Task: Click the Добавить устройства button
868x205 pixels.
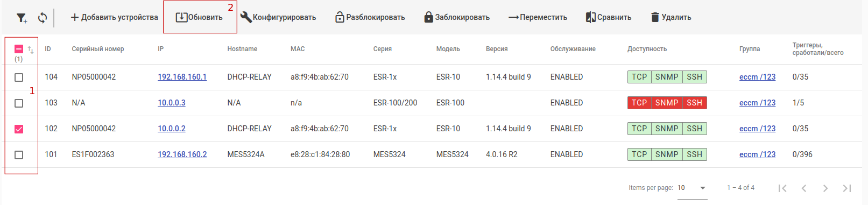Action: click(x=114, y=17)
